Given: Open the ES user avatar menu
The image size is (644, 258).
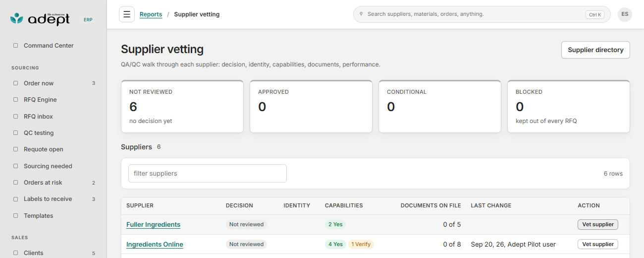Looking at the screenshot, I should click(625, 14).
